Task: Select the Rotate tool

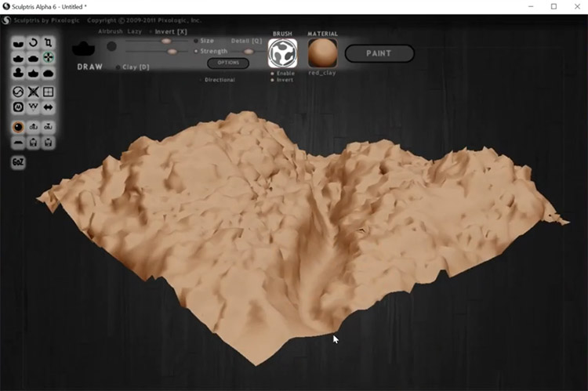Action: (34, 43)
